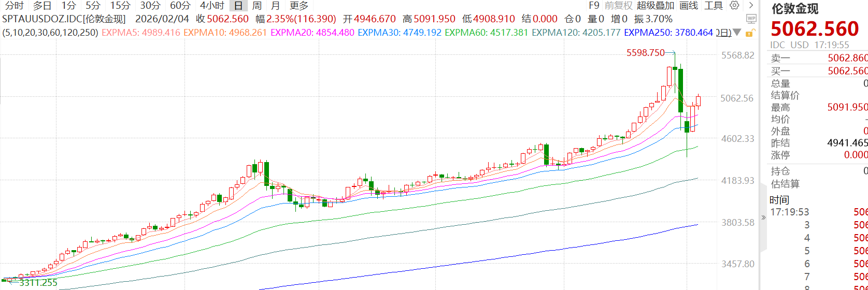Screen dimensions: 868x290
Task: Click the 最高 5091.950 row
Action: [819, 107]
